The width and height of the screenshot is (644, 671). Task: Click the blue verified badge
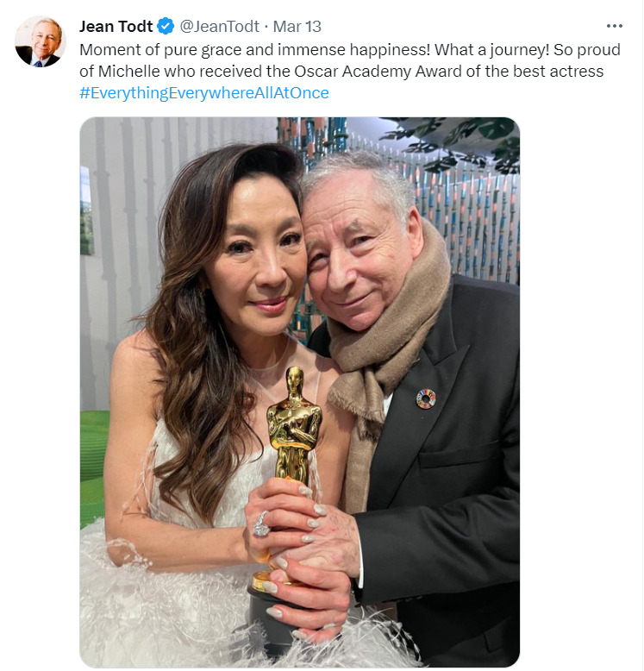point(166,27)
